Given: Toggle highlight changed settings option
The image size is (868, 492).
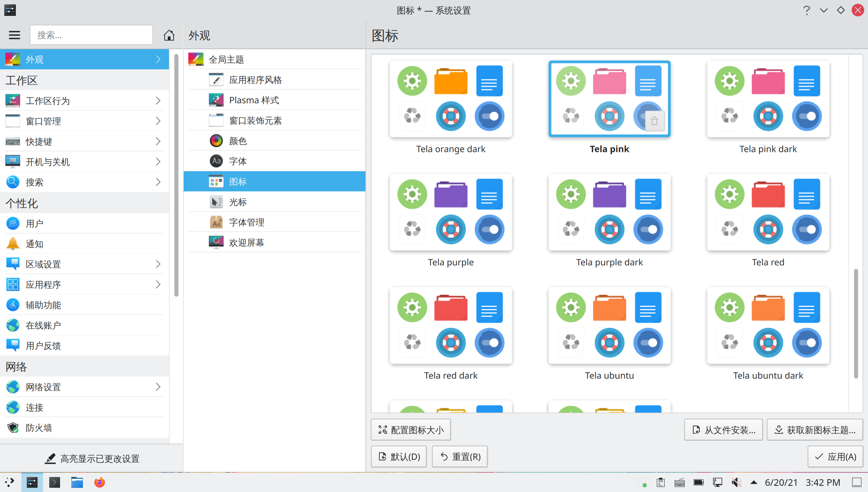Looking at the screenshot, I should tap(92, 459).
